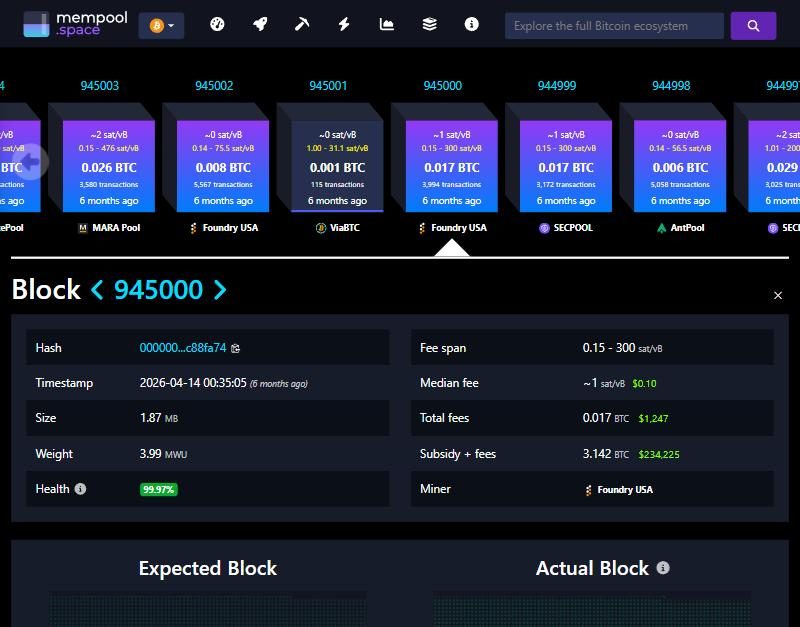The height and width of the screenshot is (627, 800).
Task: Open the mempool.space home logo
Action: 76,24
